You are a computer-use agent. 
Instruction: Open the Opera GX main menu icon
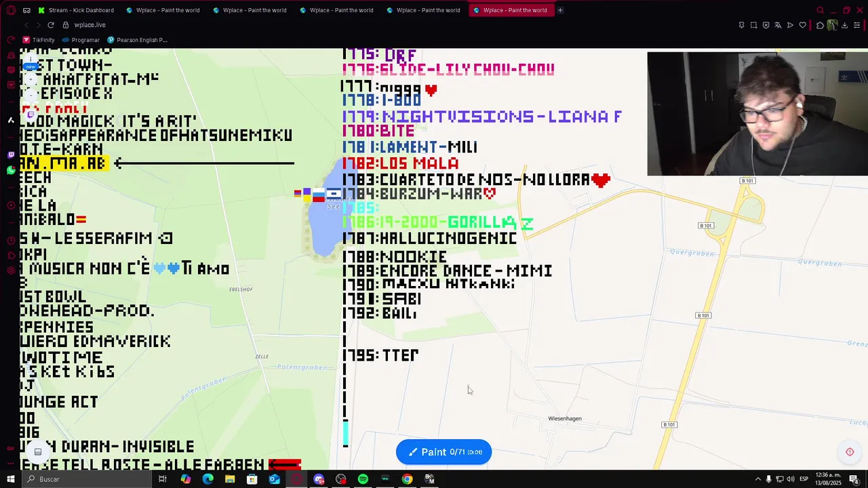(11, 10)
